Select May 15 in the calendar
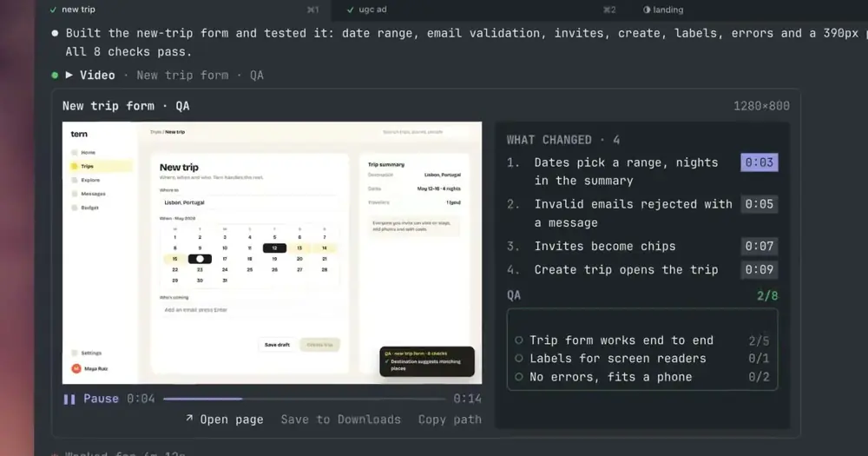This screenshot has height=456, width=868. coord(175,259)
